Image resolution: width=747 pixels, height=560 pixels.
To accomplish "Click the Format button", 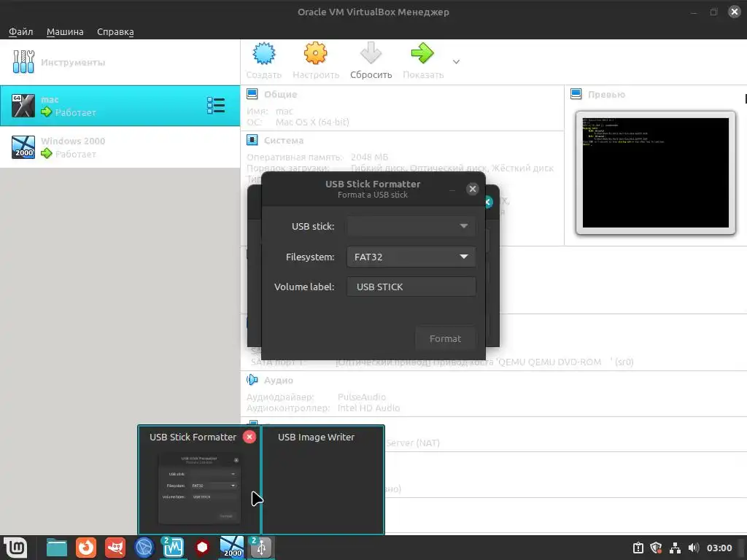I will click(445, 338).
